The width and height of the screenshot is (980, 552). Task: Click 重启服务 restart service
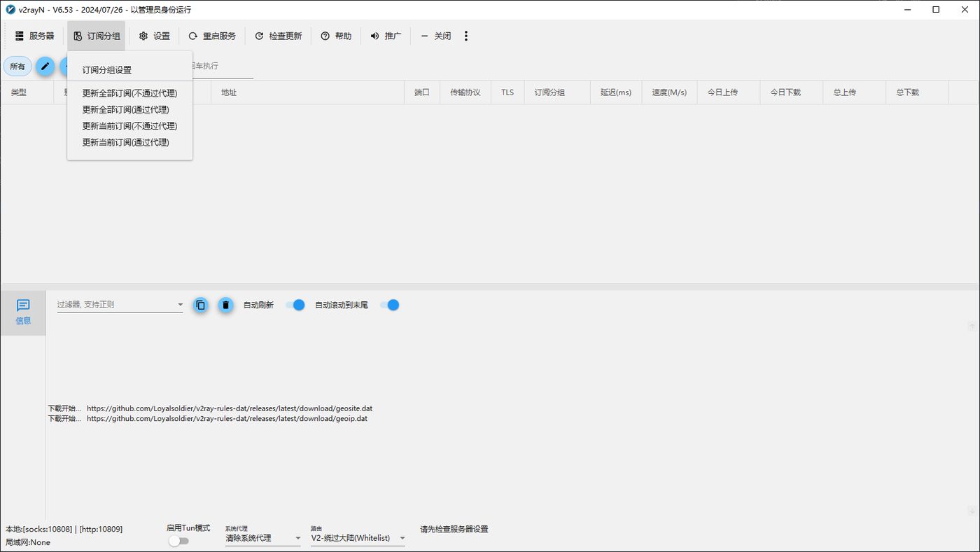212,36
